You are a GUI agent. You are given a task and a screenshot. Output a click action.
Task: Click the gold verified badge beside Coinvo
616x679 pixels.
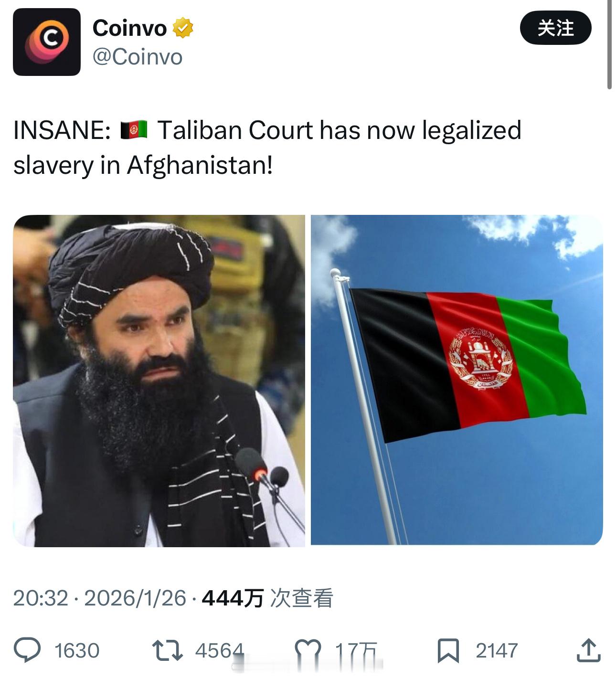(182, 28)
